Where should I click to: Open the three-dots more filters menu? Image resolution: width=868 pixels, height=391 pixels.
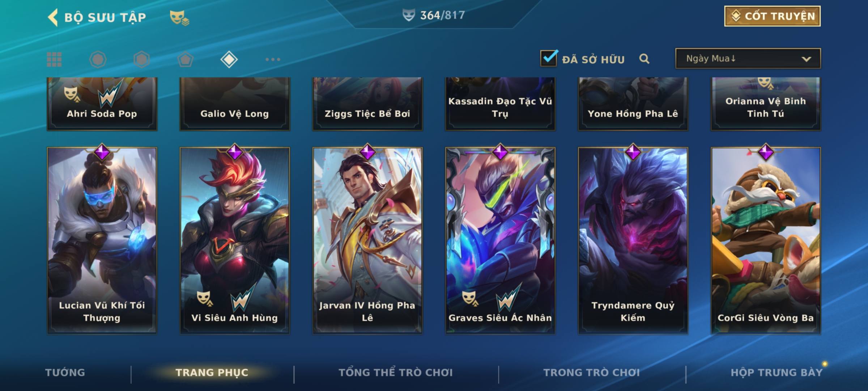click(x=273, y=59)
